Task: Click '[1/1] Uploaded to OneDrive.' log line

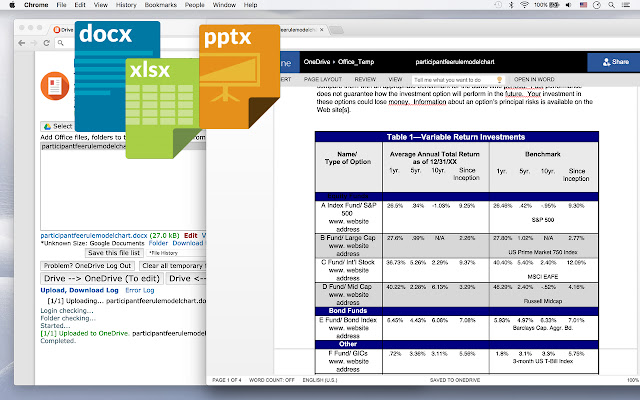Action: click(85, 333)
